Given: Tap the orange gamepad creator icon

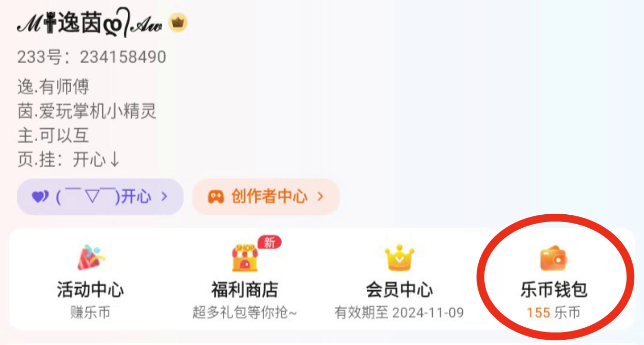Looking at the screenshot, I should point(216,197).
